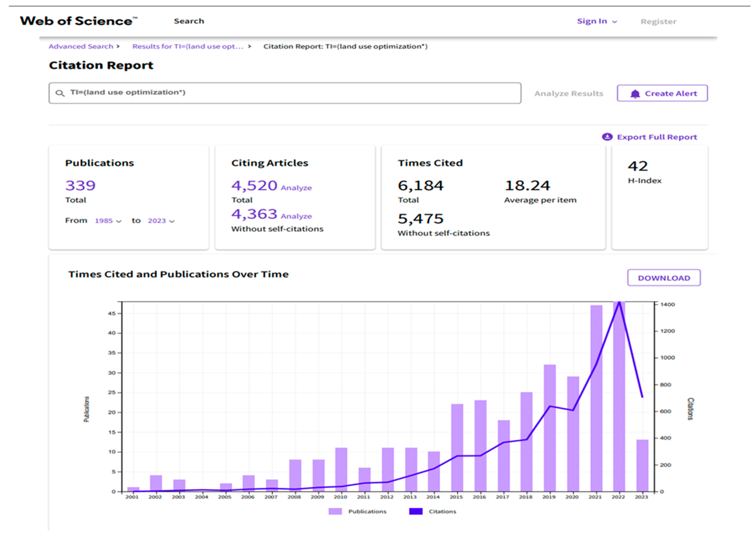Viewport: 756px width, 536px height.
Task: Click Analyze Results
Action: (x=568, y=94)
